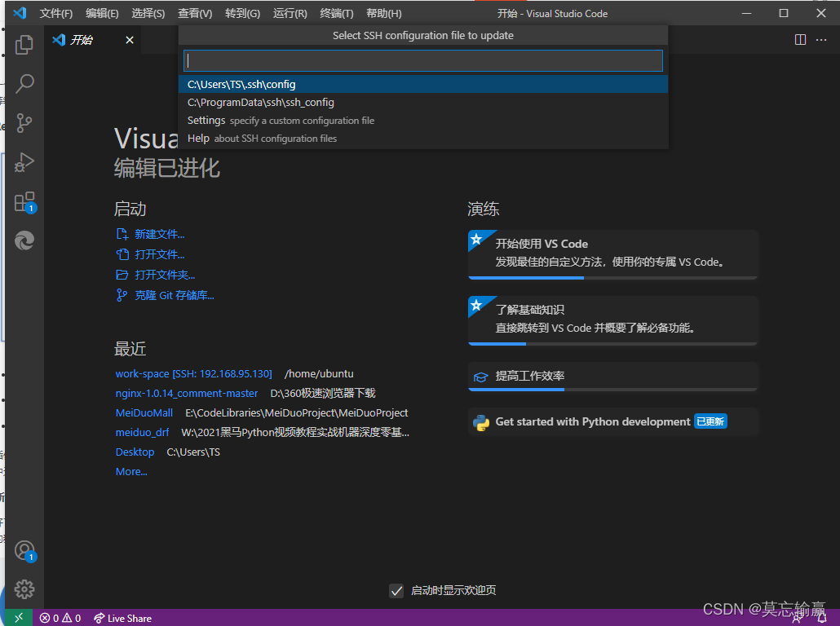Click the Python logo icon on walkthrough
Image resolution: width=840 pixels, height=626 pixels.
pos(481,422)
